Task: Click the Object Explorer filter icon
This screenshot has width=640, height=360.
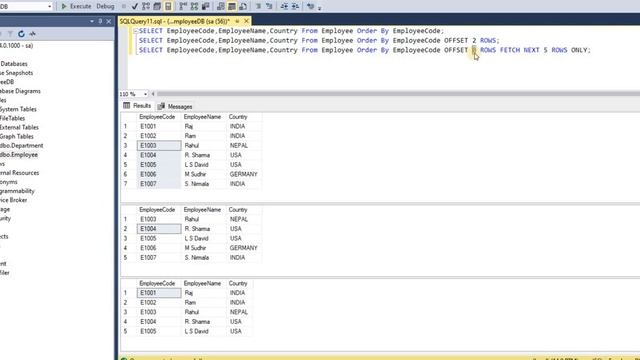Action: click(10, 34)
